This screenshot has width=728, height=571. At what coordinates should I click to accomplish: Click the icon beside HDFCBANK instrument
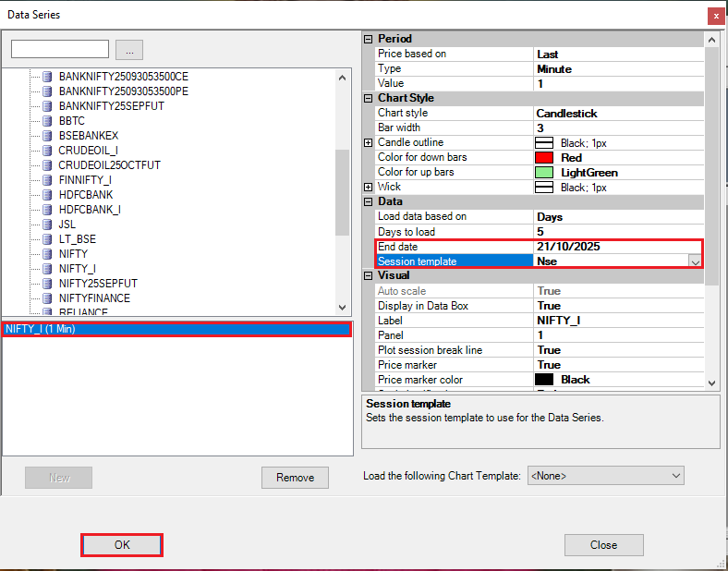47,195
